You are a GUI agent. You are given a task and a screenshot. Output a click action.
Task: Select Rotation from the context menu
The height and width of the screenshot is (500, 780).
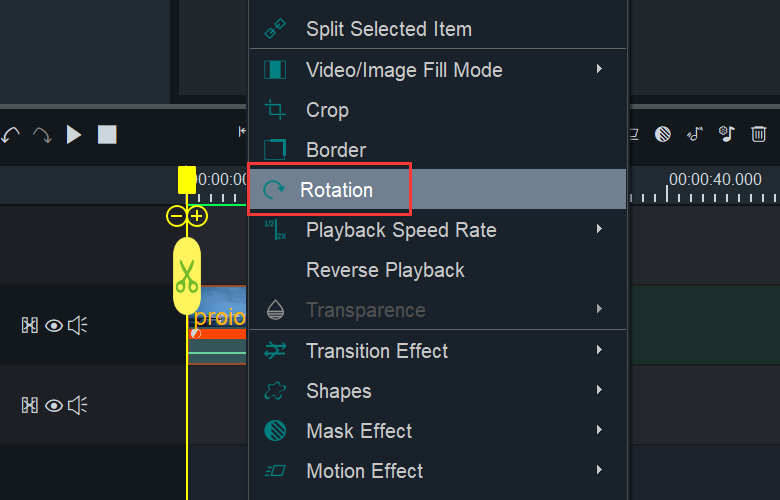tap(336, 190)
